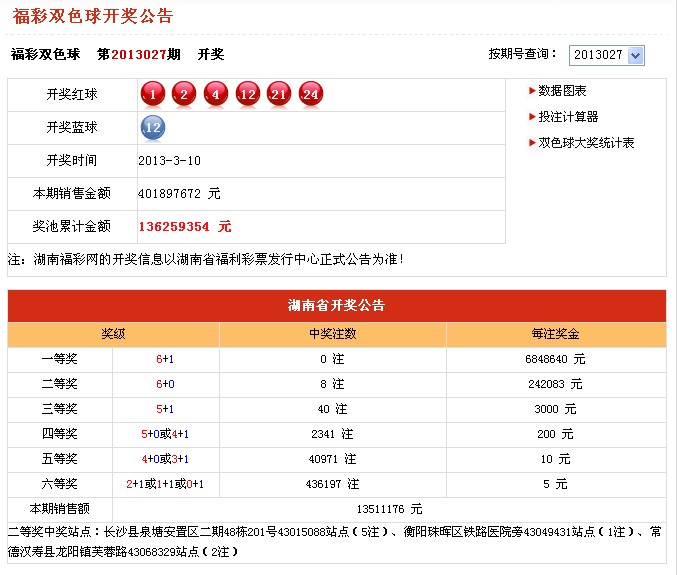Click the 开奖蓝球 row label
The width and height of the screenshot is (677, 575).
(72, 127)
